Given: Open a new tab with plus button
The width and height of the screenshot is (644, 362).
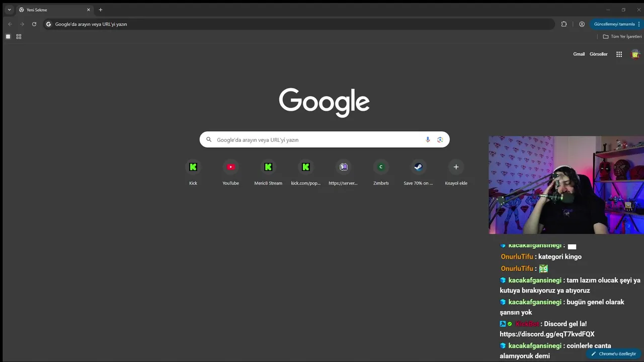Looking at the screenshot, I should [x=101, y=10].
